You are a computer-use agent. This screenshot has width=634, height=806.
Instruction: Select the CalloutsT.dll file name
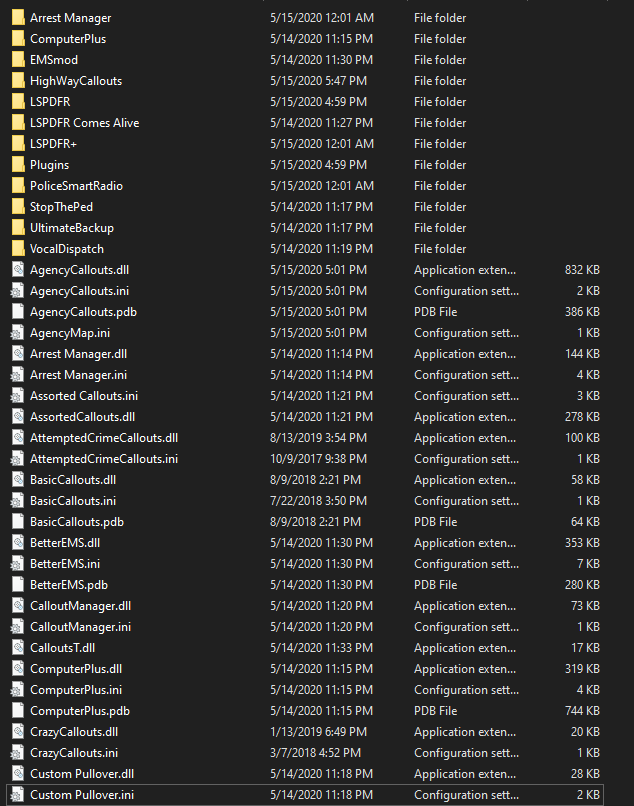62,648
